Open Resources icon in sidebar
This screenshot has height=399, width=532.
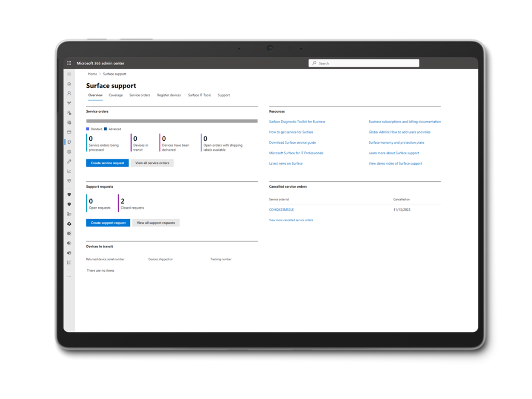(x=69, y=123)
